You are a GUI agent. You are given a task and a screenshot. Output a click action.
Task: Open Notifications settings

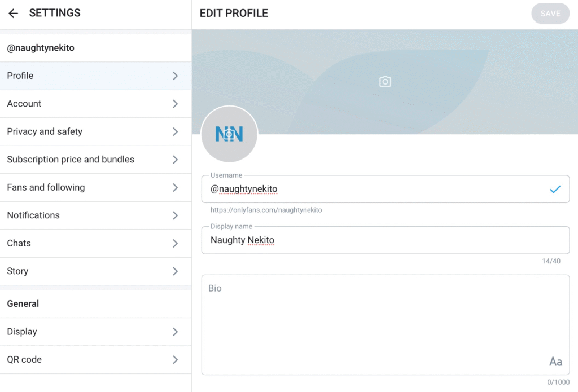(x=33, y=215)
